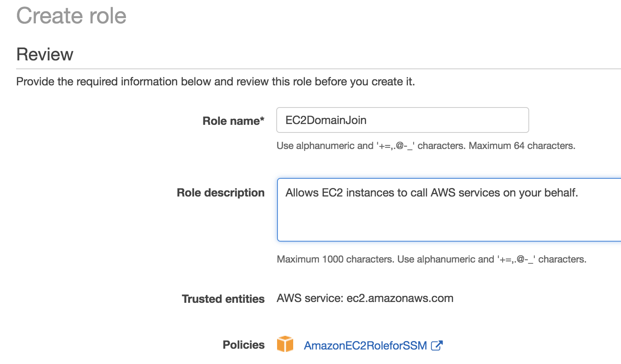Image resolution: width=621 pixels, height=364 pixels.
Task: Open the AmazonEC2RoleforSSM policy link
Action: (365, 345)
